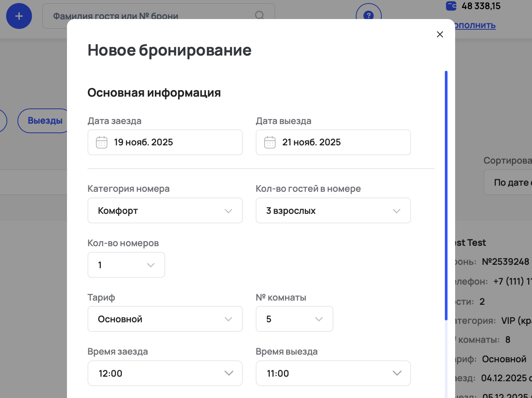Expand the Время заезда dropdown
Image resolution: width=532 pixels, height=398 pixels.
165,373
